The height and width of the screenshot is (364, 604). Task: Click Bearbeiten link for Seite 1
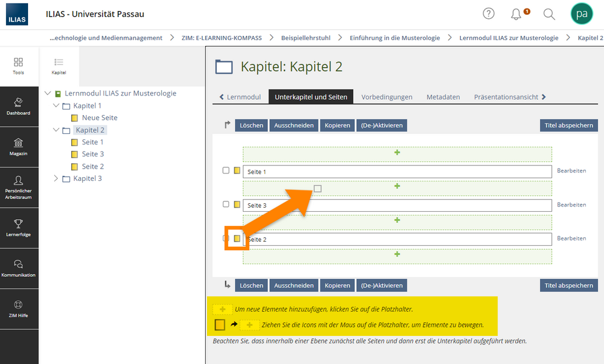[571, 171]
